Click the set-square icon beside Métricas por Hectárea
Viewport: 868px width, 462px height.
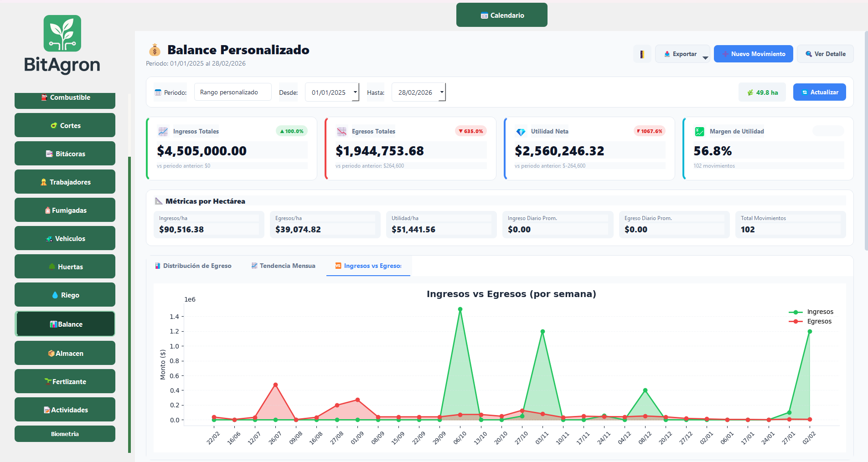click(x=159, y=201)
